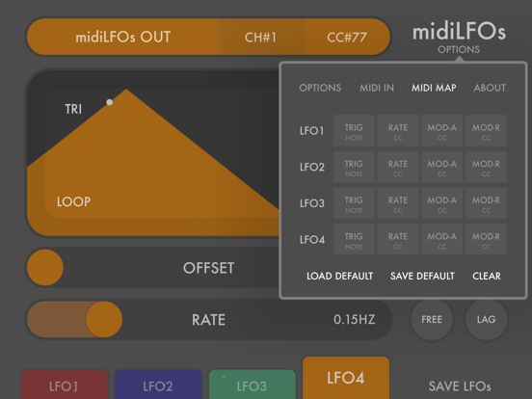Click the white phase dot on waveform
Screen dimensions: 532x399
109,102
